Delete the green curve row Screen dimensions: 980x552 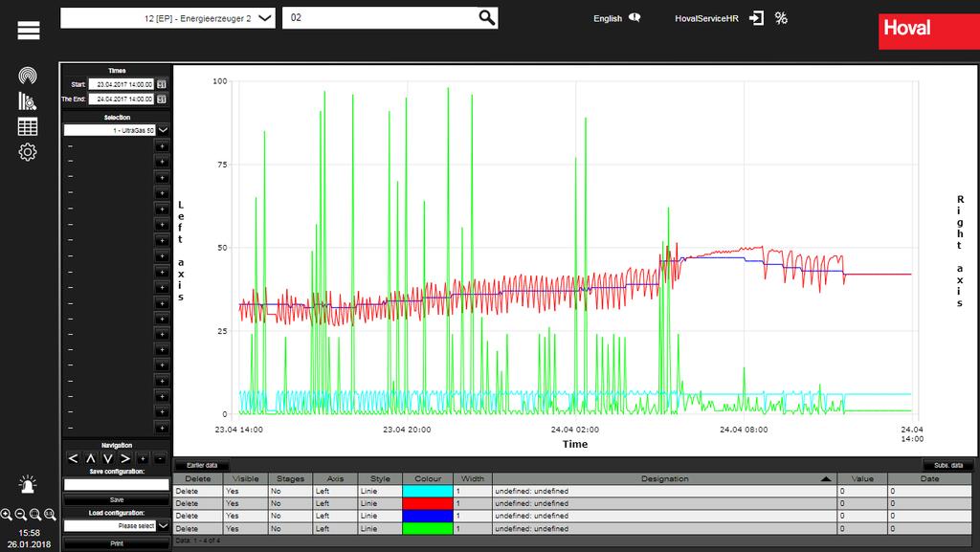pos(187,528)
